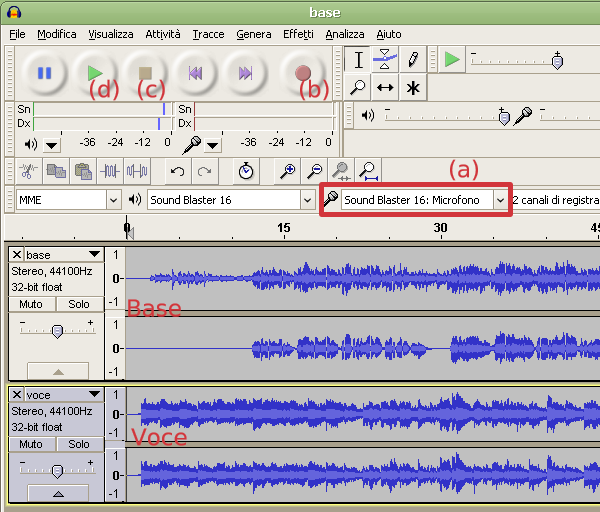Close the voce track with X
Viewport: 600px width, 512px height.
(x=16, y=395)
